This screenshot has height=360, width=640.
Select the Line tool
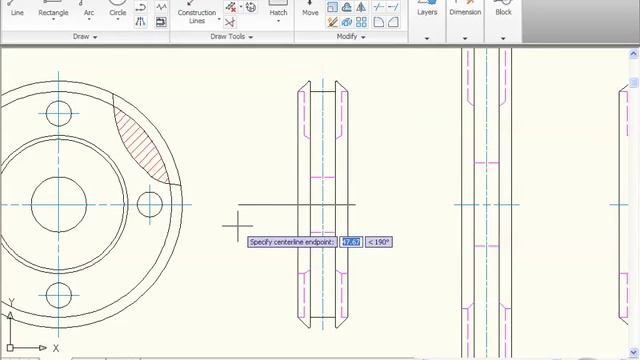coord(17,9)
